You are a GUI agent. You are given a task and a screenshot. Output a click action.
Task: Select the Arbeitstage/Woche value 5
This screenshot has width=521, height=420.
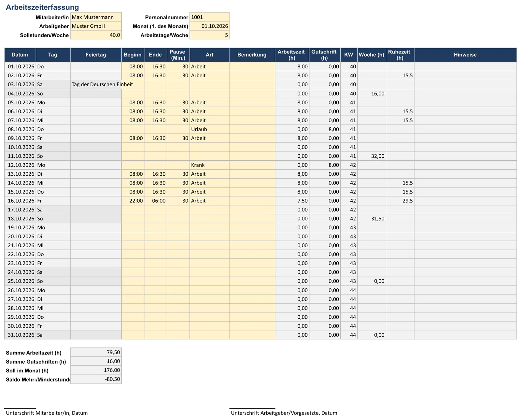click(x=209, y=35)
